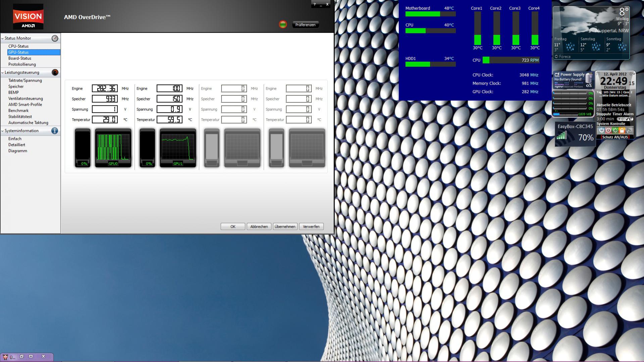Click the green standby icon in System Kontrolle
Image resolution: width=644 pixels, height=362 pixels.
click(615, 130)
